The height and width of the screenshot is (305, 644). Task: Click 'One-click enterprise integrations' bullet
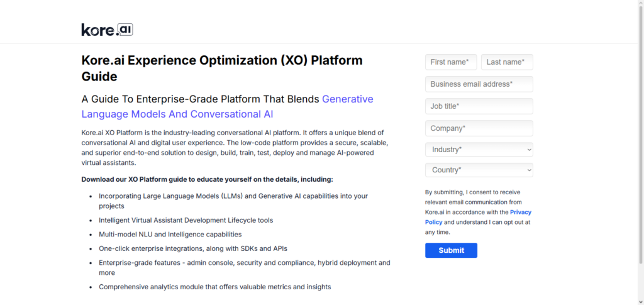tap(193, 248)
